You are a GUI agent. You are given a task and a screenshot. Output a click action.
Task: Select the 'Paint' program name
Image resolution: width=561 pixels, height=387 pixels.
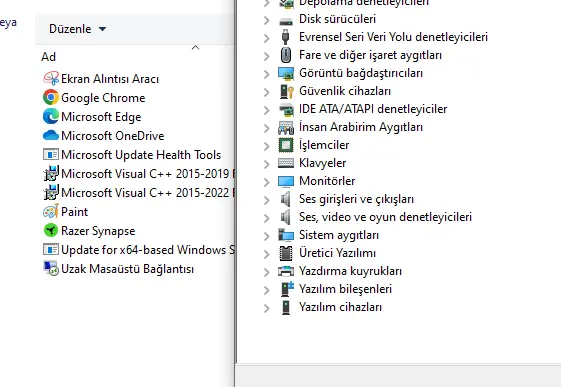pyautogui.click(x=74, y=212)
